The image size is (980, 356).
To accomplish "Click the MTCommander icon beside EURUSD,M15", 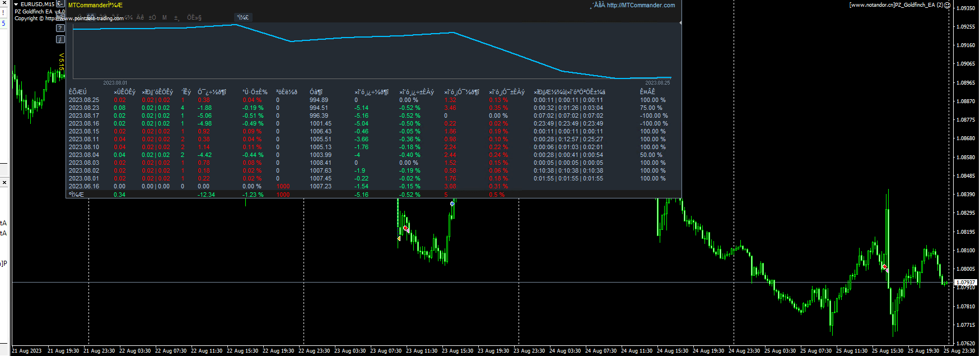I will (x=60, y=4).
